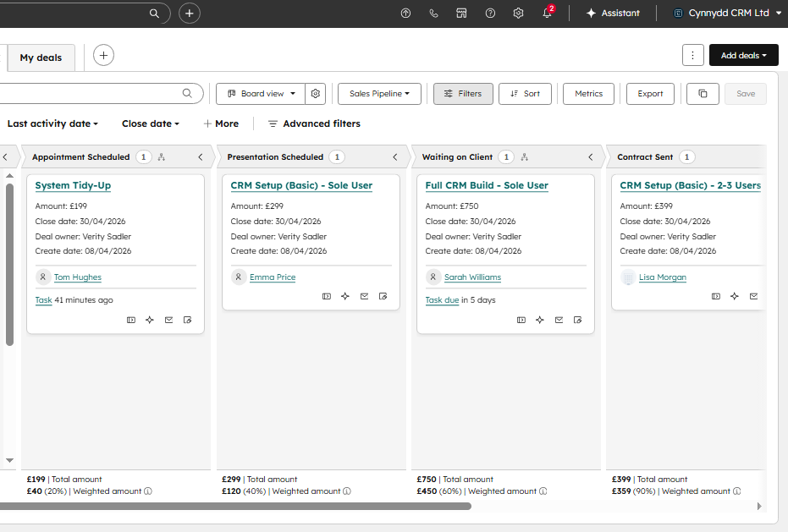Open Last activity date filter dropdown

click(52, 123)
